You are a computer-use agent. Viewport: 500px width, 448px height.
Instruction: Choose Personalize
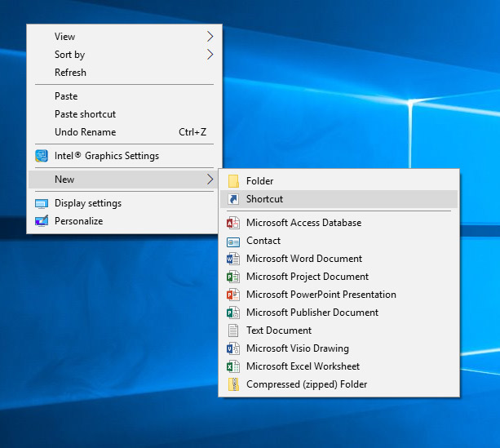pyautogui.click(x=124, y=221)
